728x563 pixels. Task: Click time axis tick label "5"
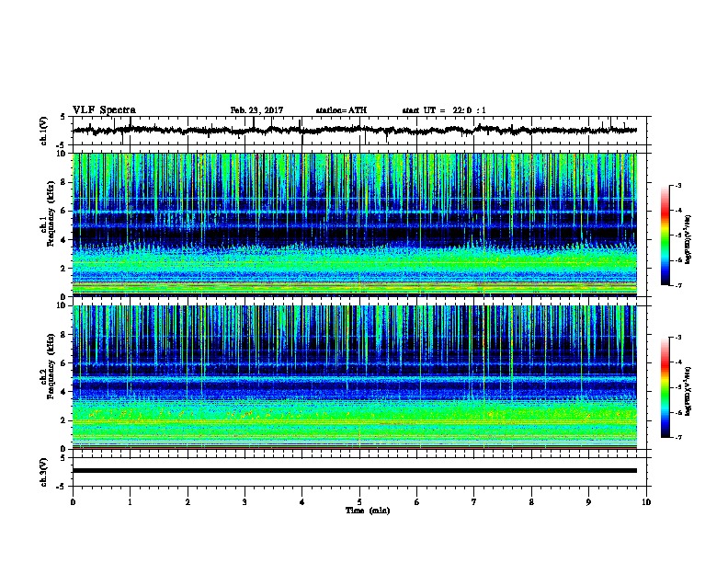coord(359,502)
